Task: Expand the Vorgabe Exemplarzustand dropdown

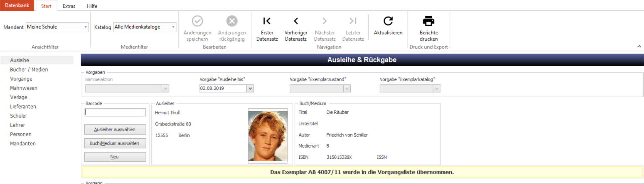Action: tap(347, 88)
